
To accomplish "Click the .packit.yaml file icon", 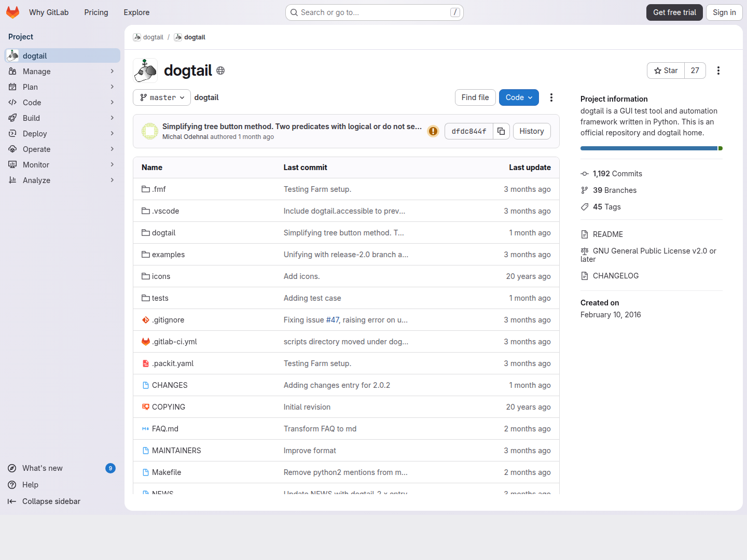I will tap(146, 363).
